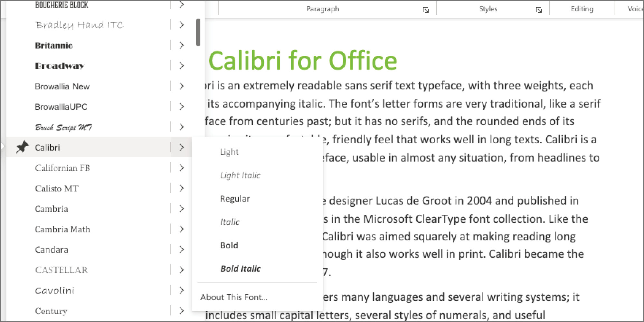
Task: Choose Bold Italic for Calibri
Action: [x=240, y=269]
